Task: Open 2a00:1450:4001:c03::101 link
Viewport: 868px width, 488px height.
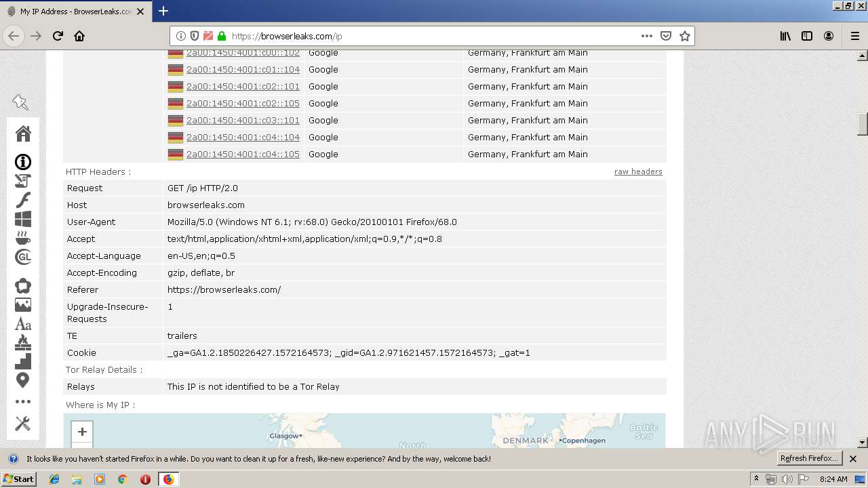Action: click(243, 120)
